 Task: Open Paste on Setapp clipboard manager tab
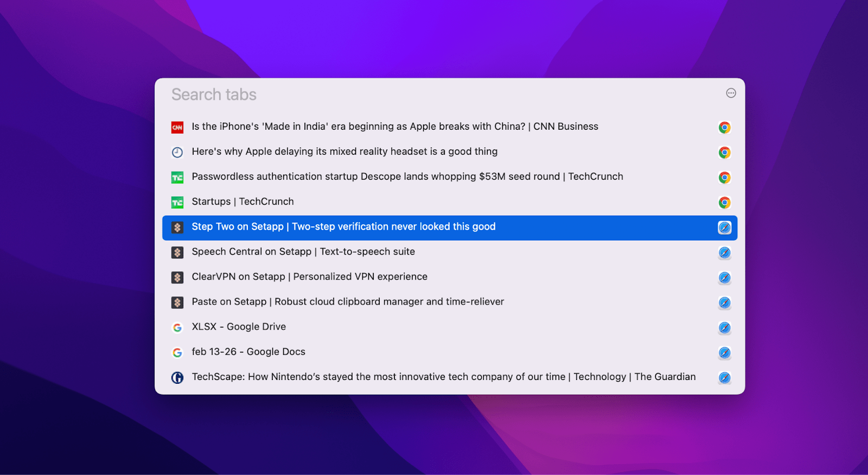[450, 302]
